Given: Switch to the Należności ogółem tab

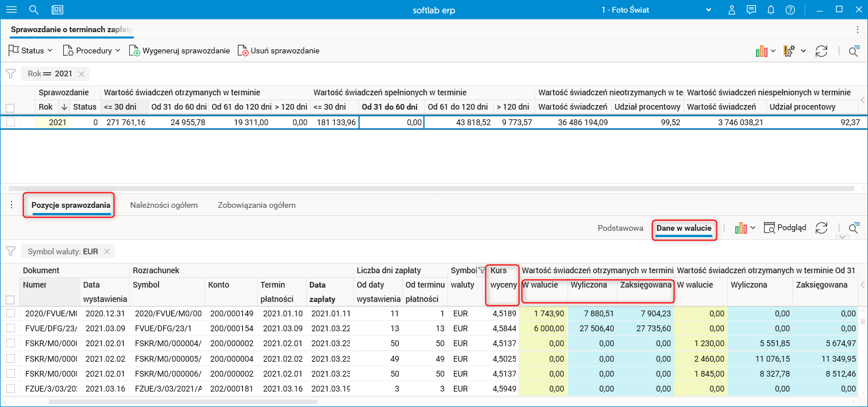Looking at the screenshot, I should pos(164,205).
